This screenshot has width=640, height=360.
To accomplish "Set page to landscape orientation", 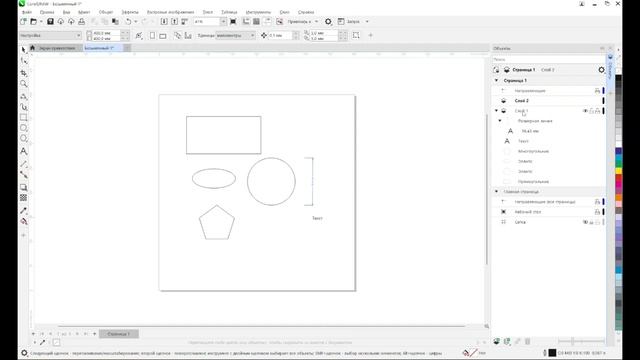I will coord(162,36).
